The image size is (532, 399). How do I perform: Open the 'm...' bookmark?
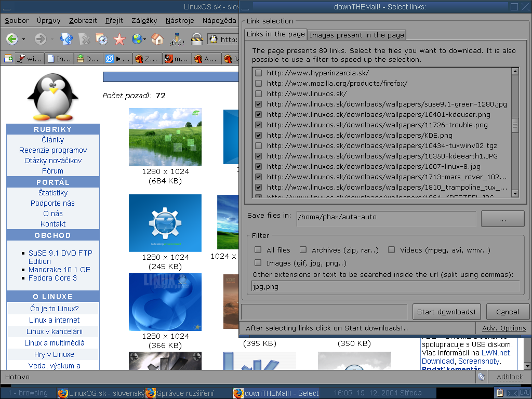point(177,59)
